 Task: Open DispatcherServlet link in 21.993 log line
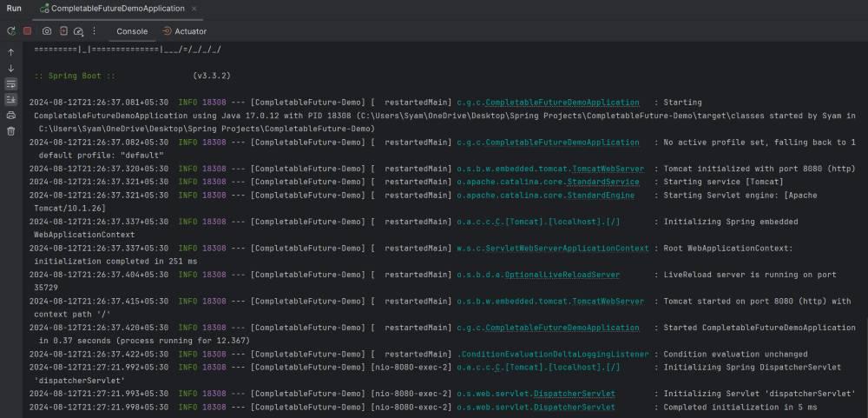(574, 395)
